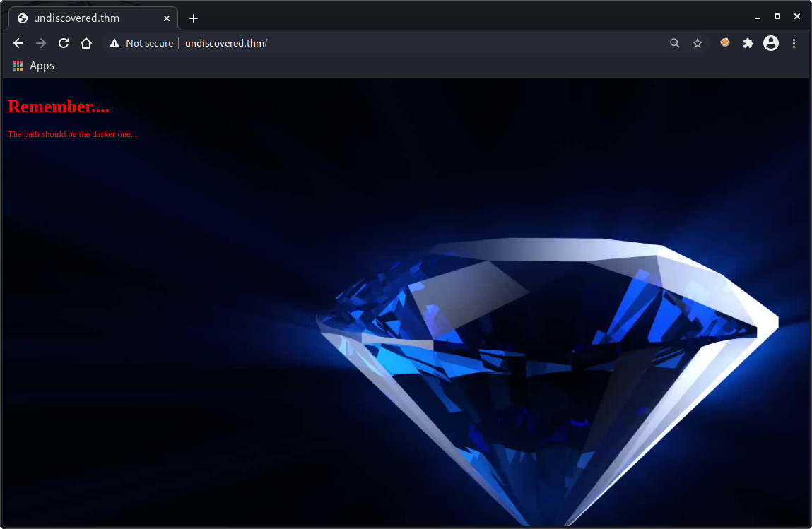This screenshot has height=529, width=812.
Task: Click the text about the darker path
Action: point(72,134)
